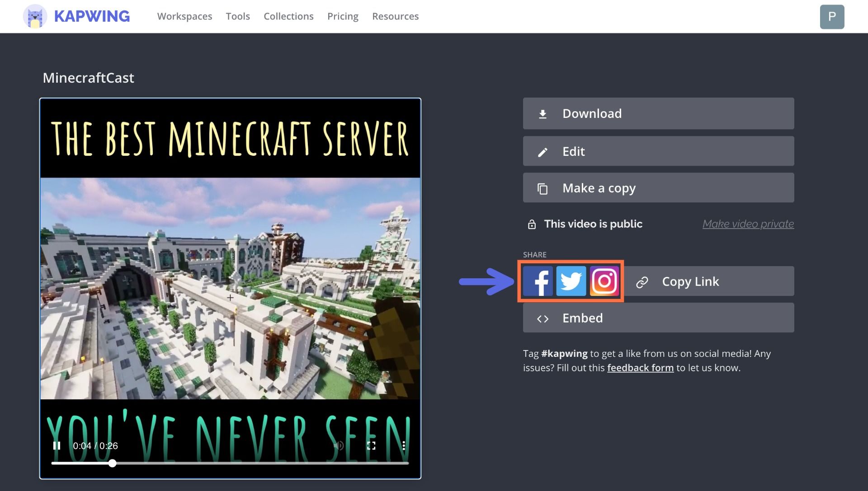Pause the video playback
Viewport: 868px width, 491px height.
coord(57,446)
